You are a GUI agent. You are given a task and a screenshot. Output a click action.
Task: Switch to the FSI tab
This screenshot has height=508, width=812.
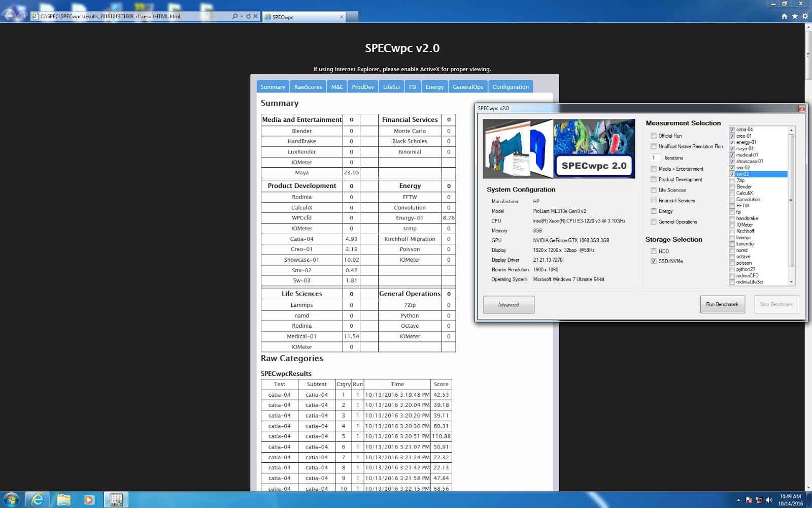coord(413,87)
